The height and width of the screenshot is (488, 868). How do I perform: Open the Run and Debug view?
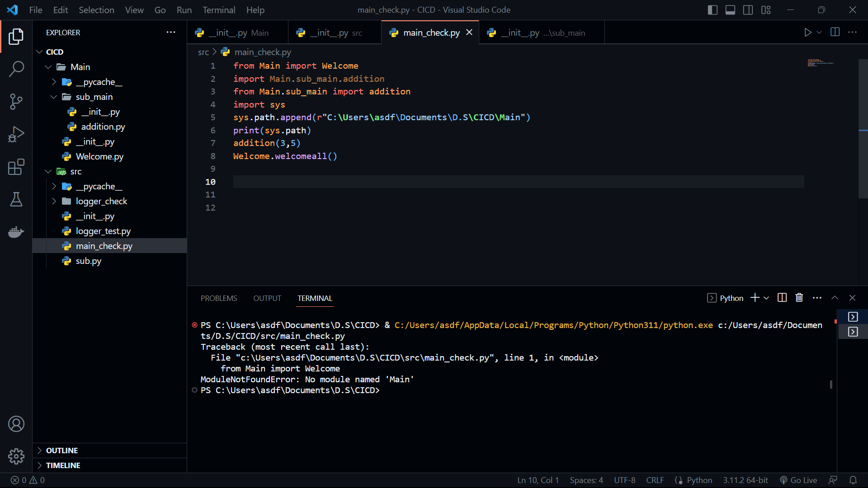(x=16, y=134)
